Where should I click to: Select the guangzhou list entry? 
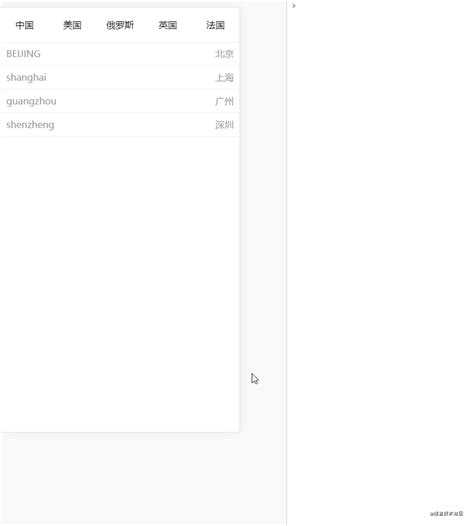coord(120,101)
